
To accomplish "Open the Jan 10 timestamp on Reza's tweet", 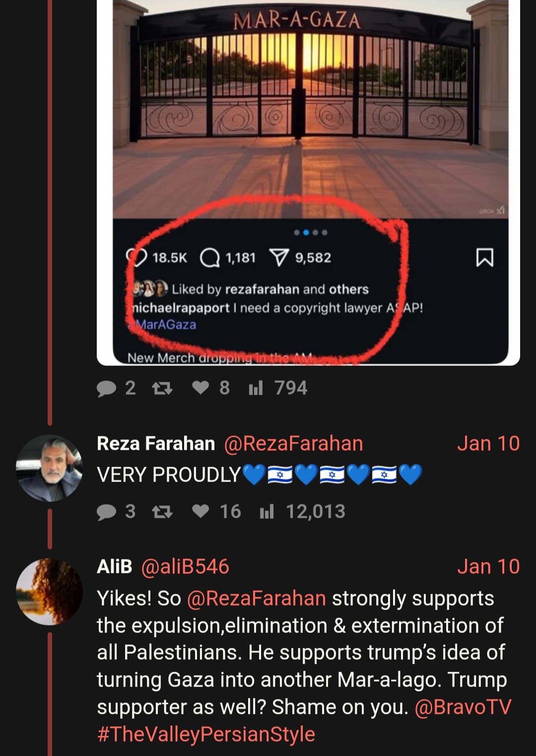I will tap(488, 444).
